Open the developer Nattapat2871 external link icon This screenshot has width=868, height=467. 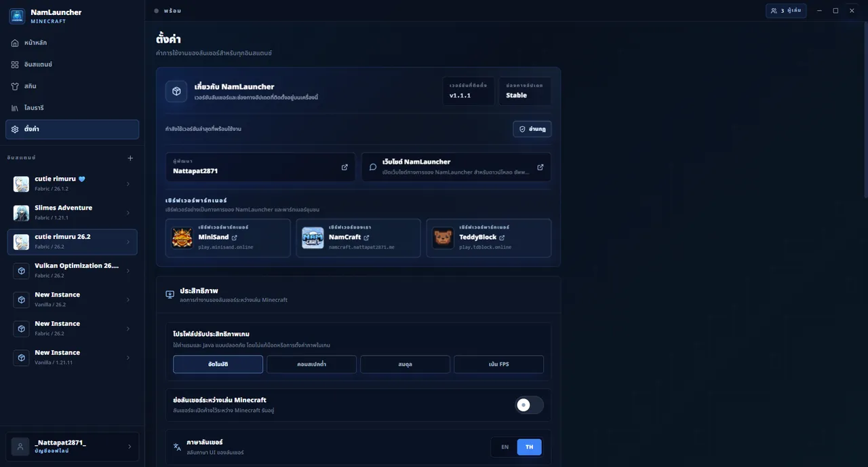(x=344, y=167)
